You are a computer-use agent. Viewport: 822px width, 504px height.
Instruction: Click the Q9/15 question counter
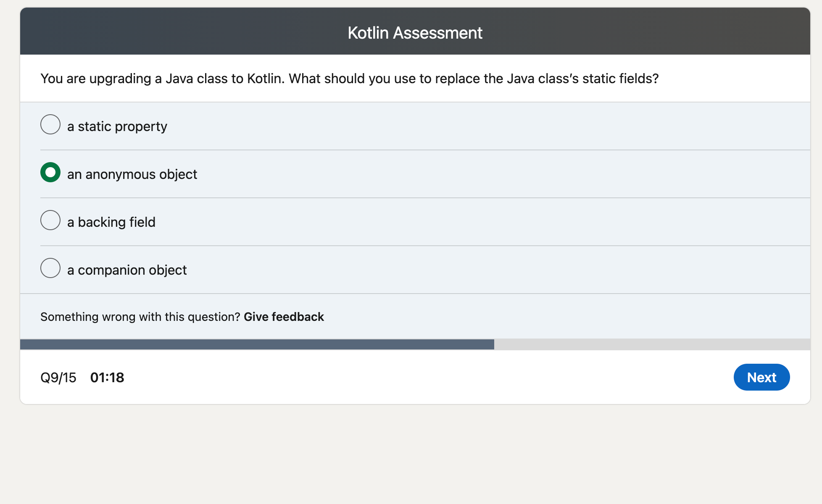pyautogui.click(x=58, y=377)
